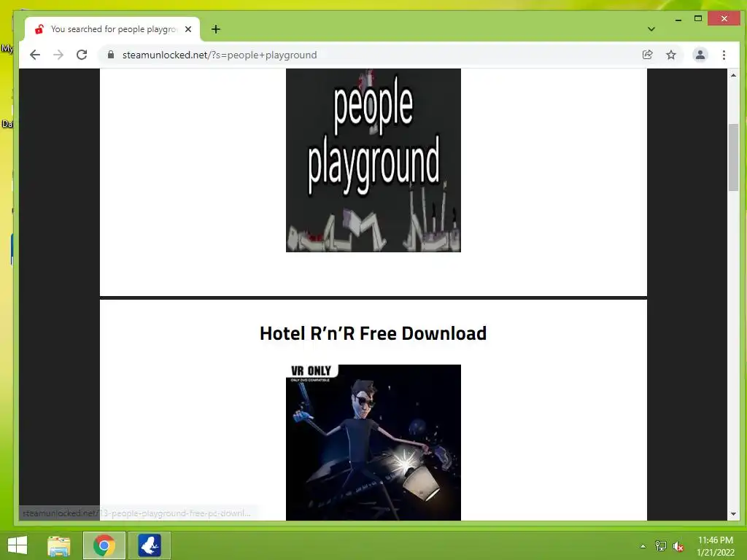
Task: Open the clock showing 11:46 PM
Action: [715, 545]
